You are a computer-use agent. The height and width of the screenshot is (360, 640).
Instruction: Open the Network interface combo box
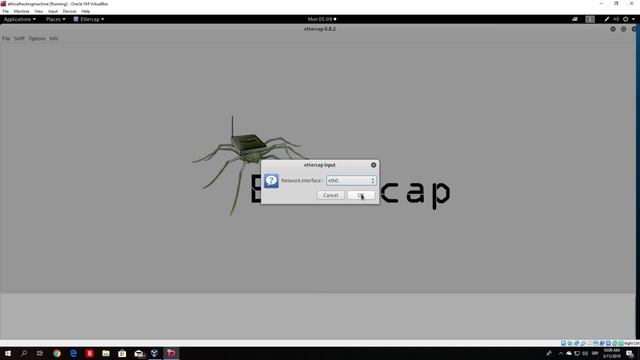pos(351,180)
